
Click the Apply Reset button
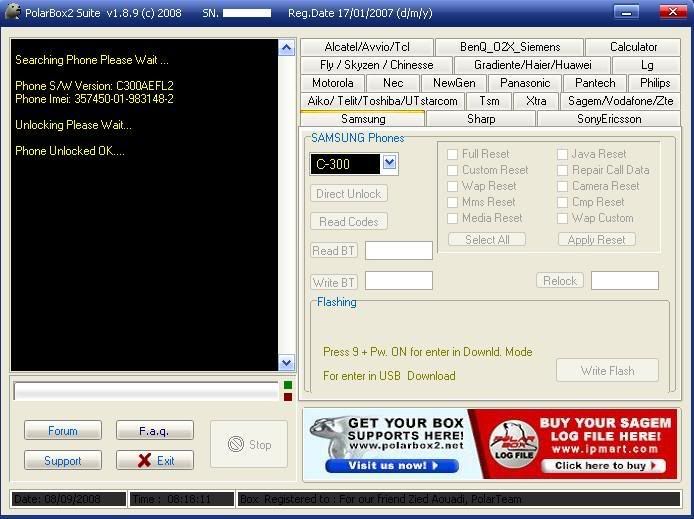coord(597,240)
